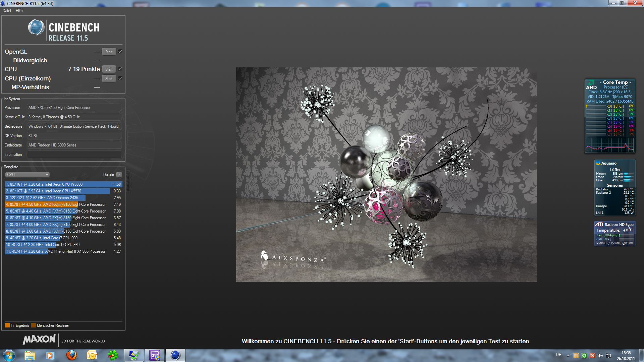Click the Prozessor field AMD FX-8150 value

click(74, 108)
